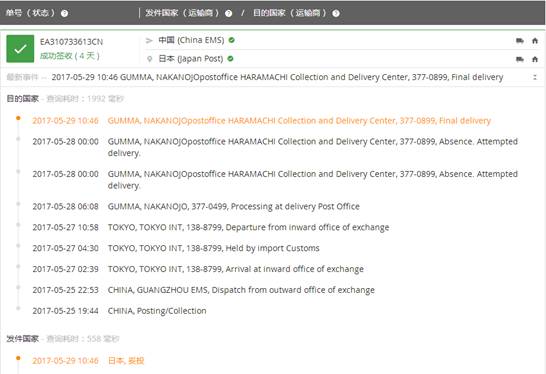This screenshot has width=546, height=374.
Task: Click the origin arrow icon before 中国
Action: (149, 40)
